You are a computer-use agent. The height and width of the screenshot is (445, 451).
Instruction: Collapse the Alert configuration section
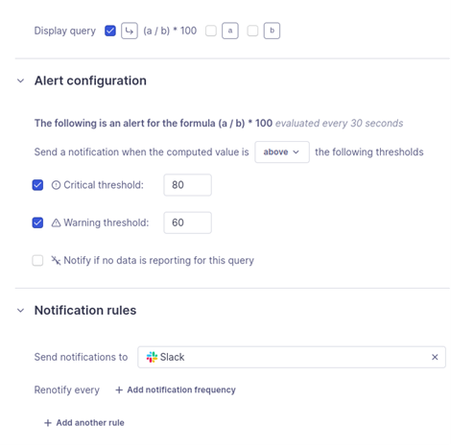pos(21,81)
